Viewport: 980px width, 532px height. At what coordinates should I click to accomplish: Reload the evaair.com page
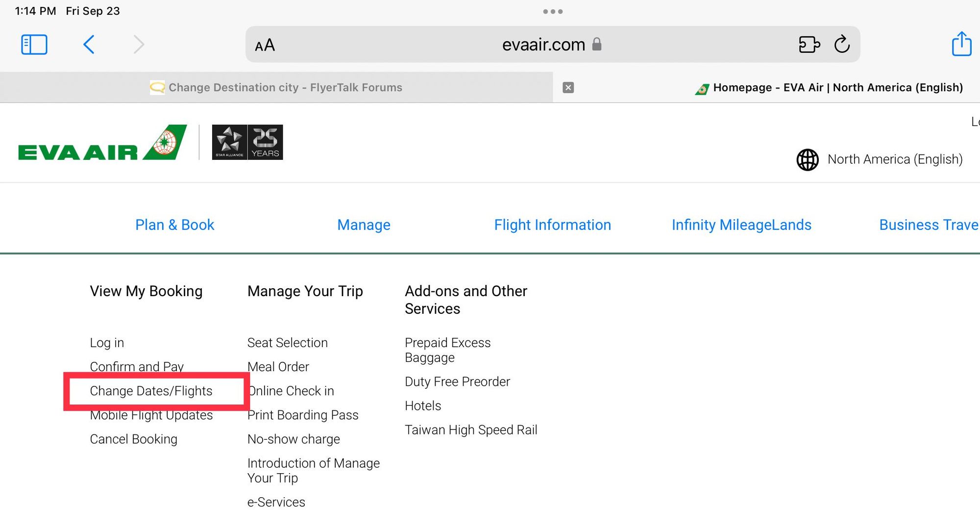[842, 45]
